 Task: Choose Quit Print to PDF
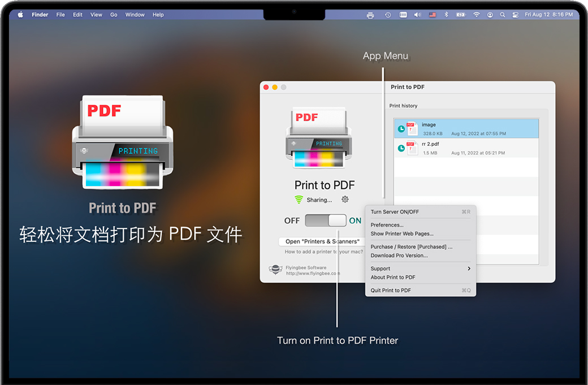coord(421,290)
